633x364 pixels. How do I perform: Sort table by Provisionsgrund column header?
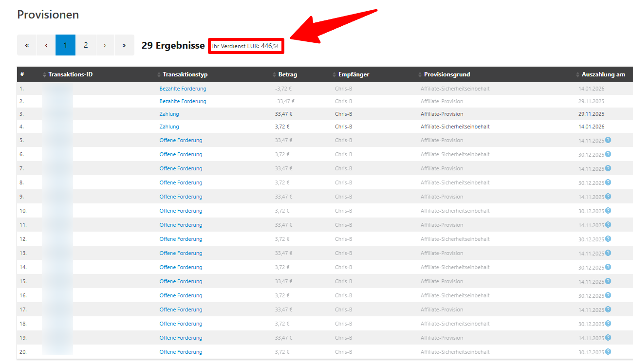pos(447,74)
